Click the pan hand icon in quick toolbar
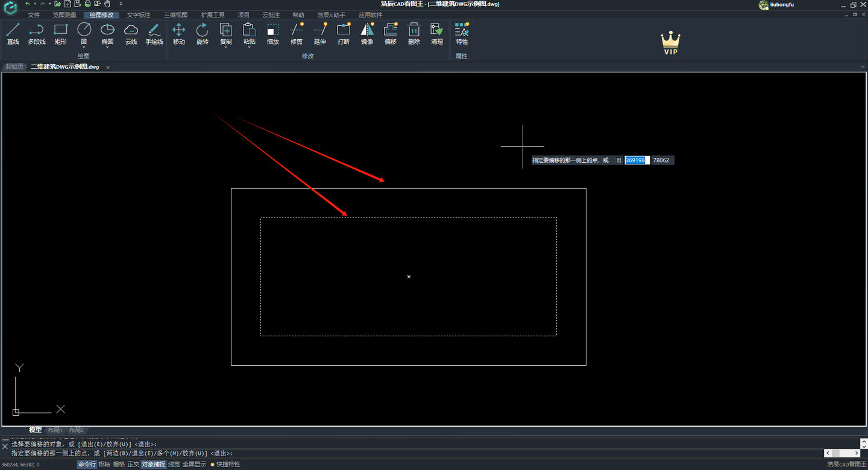The width and height of the screenshot is (868, 470). tap(107, 4)
